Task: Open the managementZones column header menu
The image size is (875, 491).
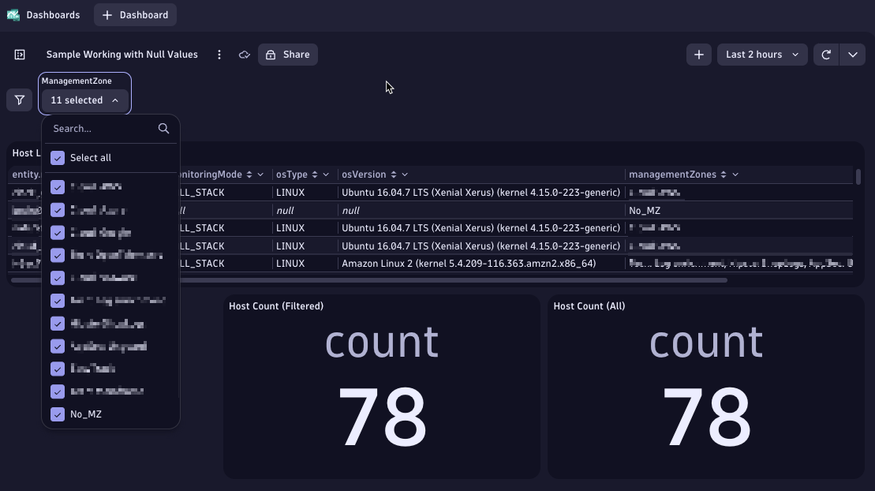Action: pyautogui.click(x=735, y=174)
